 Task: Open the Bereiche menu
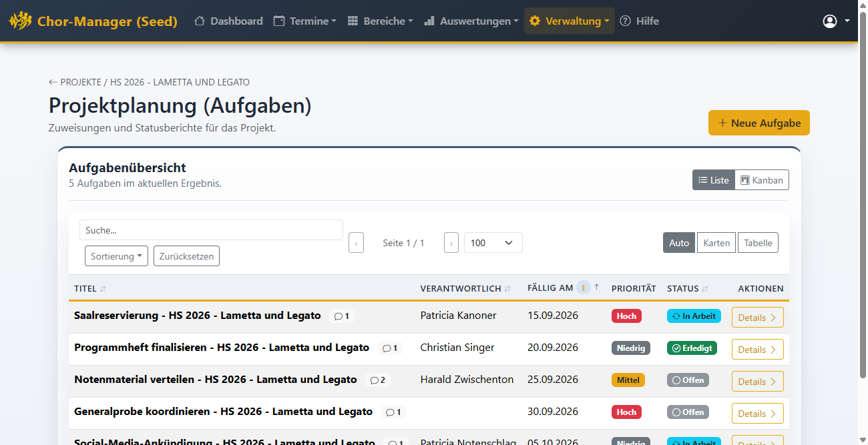click(380, 21)
